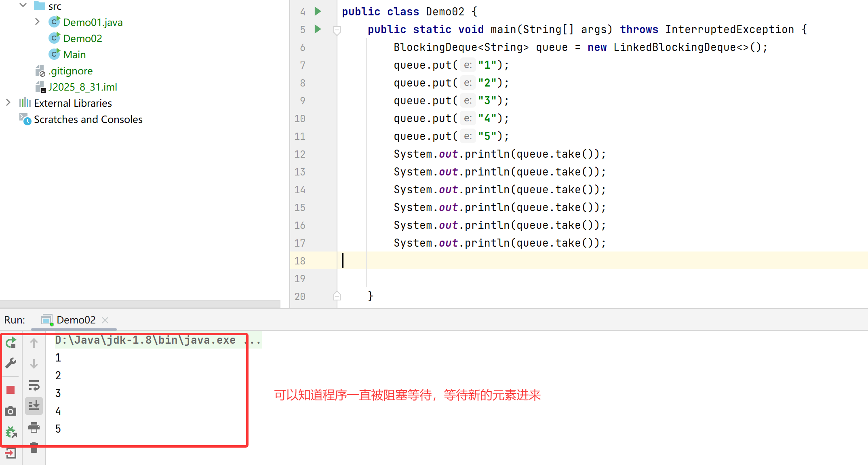The image size is (868, 465).
Task: Click the Demo02 run tab icon
Action: click(48, 320)
